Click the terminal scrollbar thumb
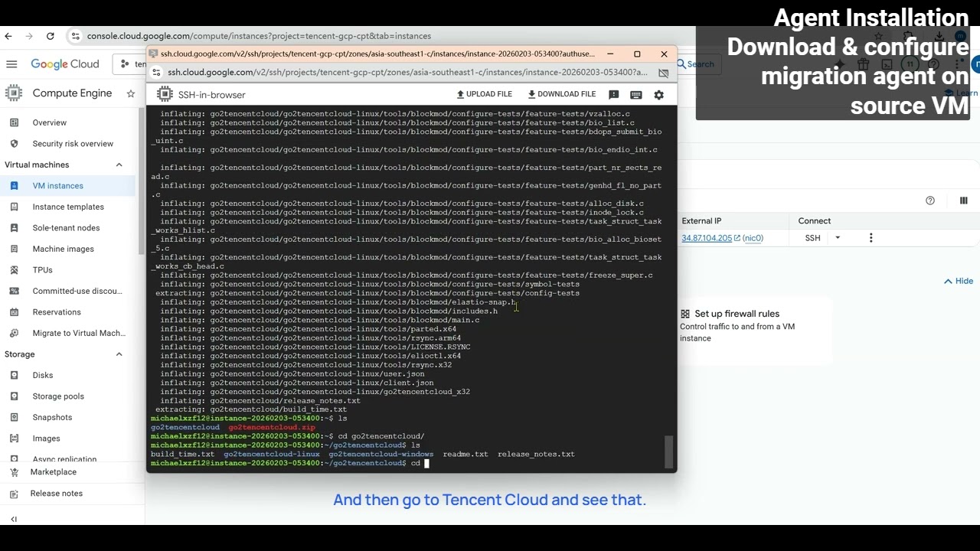The height and width of the screenshot is (551, 980). (669, 451)
